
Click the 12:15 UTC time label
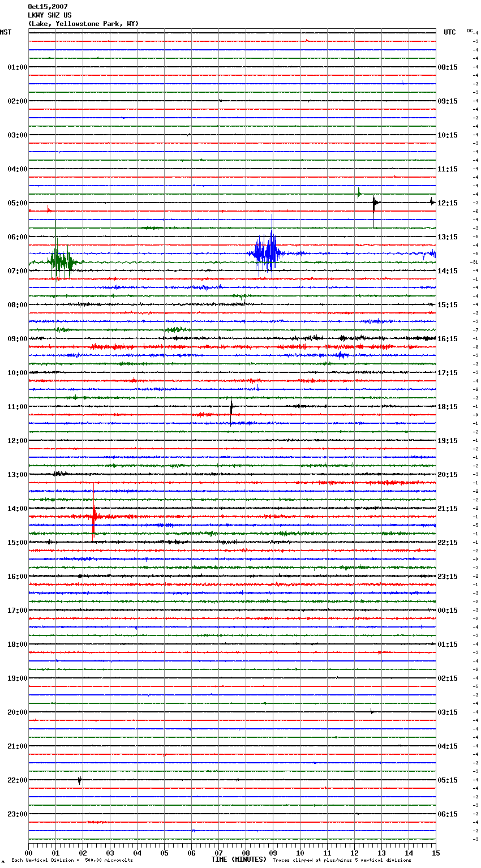pos(448,203)
